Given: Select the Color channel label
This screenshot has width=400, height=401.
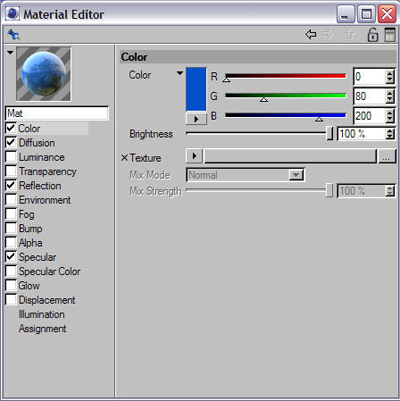Looking at the screenshot, I should (29, 128).
